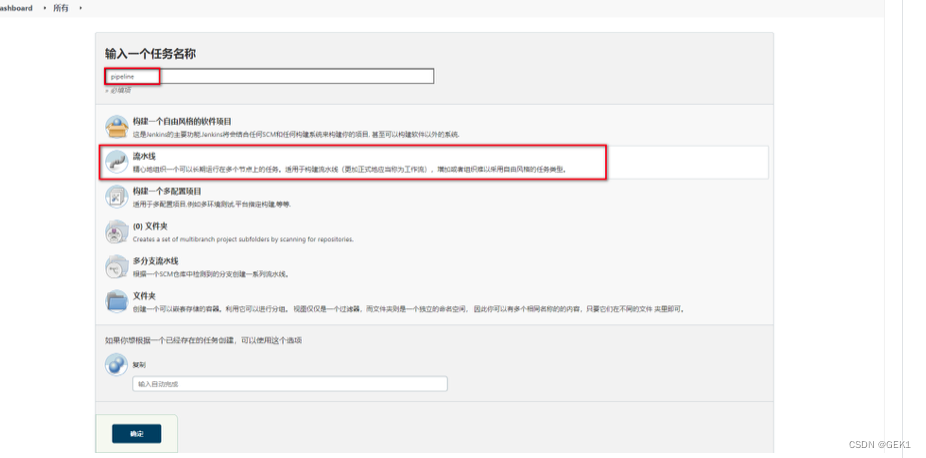Pick the multi-configuration project icon
Viewport: 926px width, 458px height.
point(116,197)
